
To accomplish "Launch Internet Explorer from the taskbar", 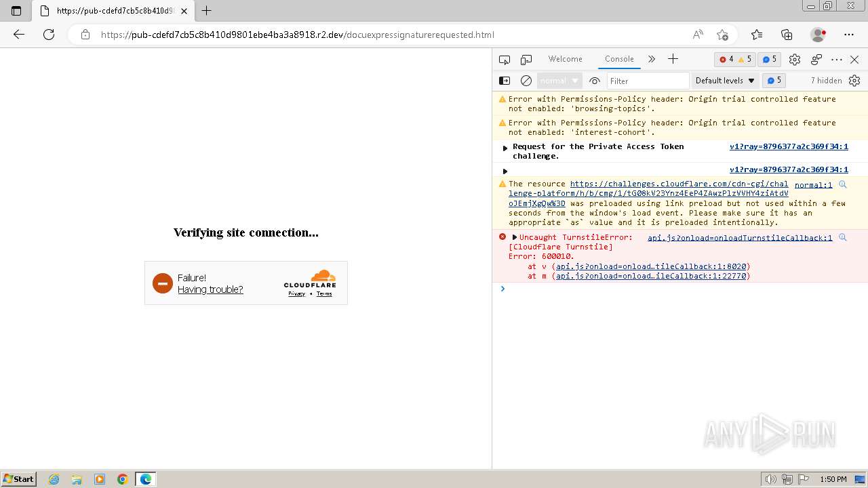I will coord(54,479).
